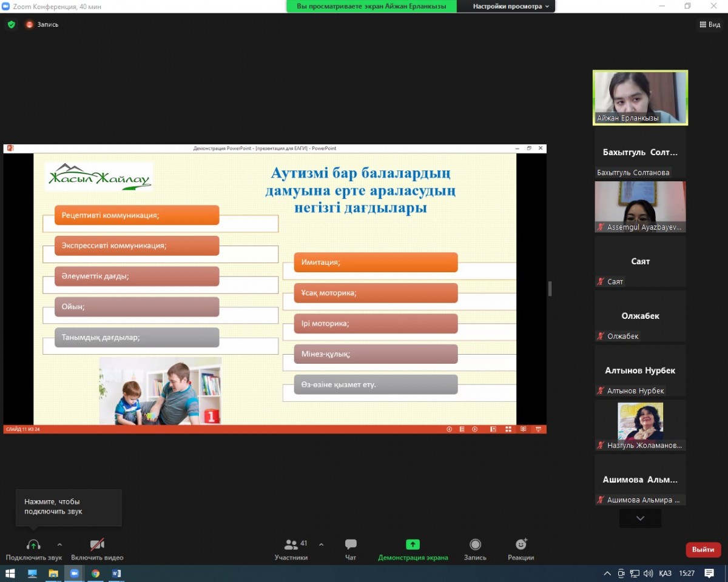Expand the Настройки просмотра dropdown
The image size is (728, 582).
(x=511, y=6)
